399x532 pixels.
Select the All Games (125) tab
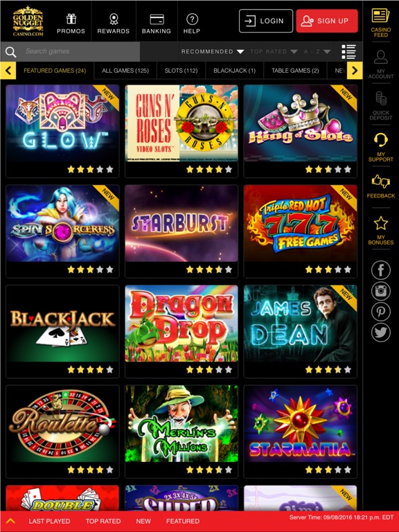tap(125, 71)
